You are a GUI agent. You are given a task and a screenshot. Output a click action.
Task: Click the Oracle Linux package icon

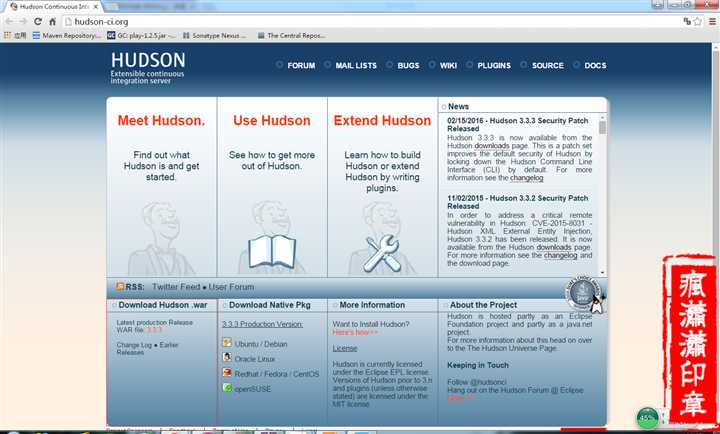click(x=227, y=357)
